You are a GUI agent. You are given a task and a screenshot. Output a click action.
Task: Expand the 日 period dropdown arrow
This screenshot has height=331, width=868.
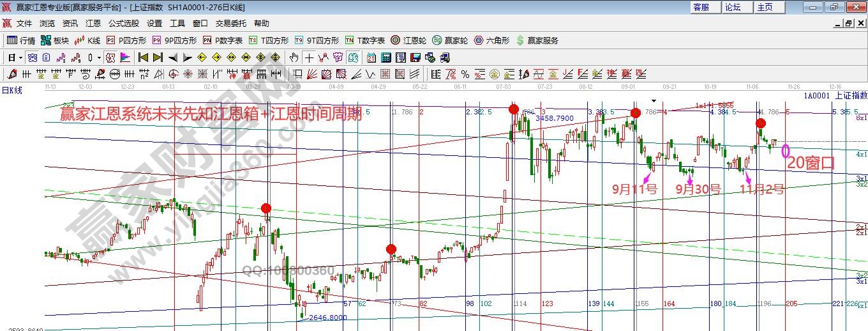pos(20,58)
